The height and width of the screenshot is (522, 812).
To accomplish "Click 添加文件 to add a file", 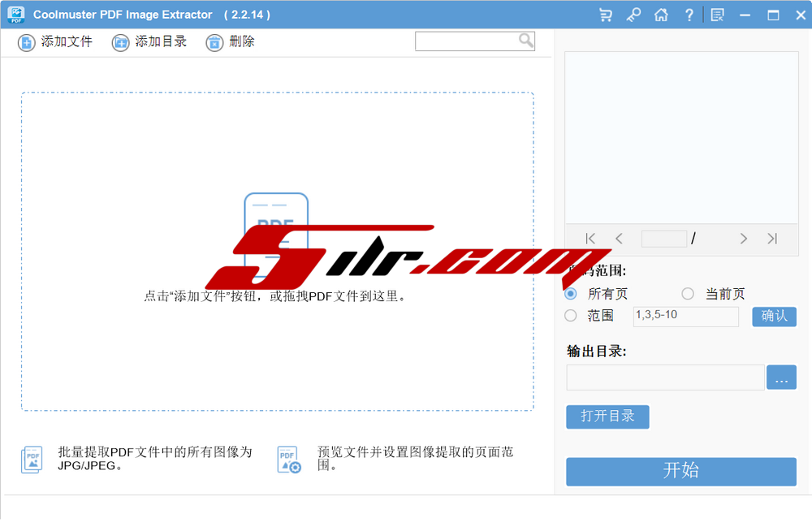I will tap(55, 42).
